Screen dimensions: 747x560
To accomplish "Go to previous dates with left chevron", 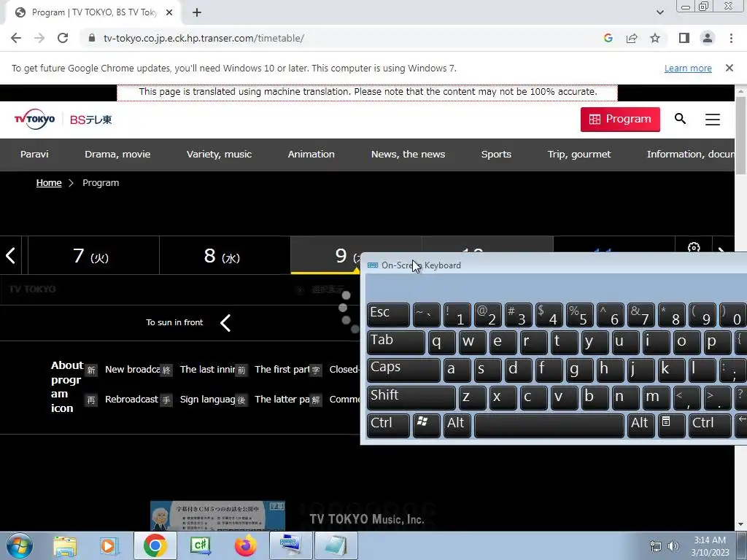I will click(10, 256).
